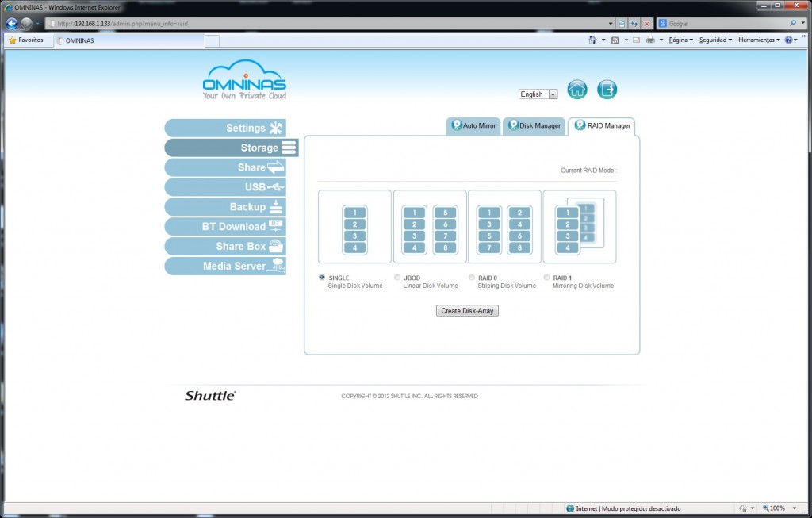Select the RAID Manager tab
This screenshot has width=812, height=518.
[x=602, y=126]
